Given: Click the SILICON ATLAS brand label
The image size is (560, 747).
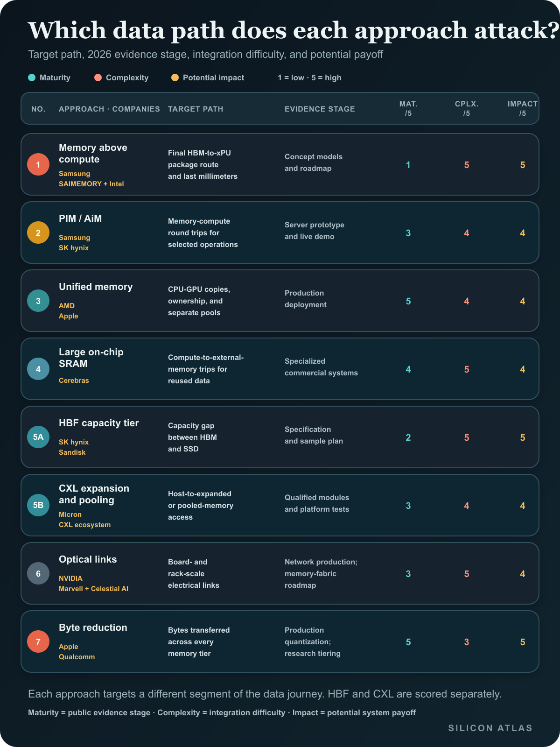Looking at the screenshot, I should [x=490, y=728].
